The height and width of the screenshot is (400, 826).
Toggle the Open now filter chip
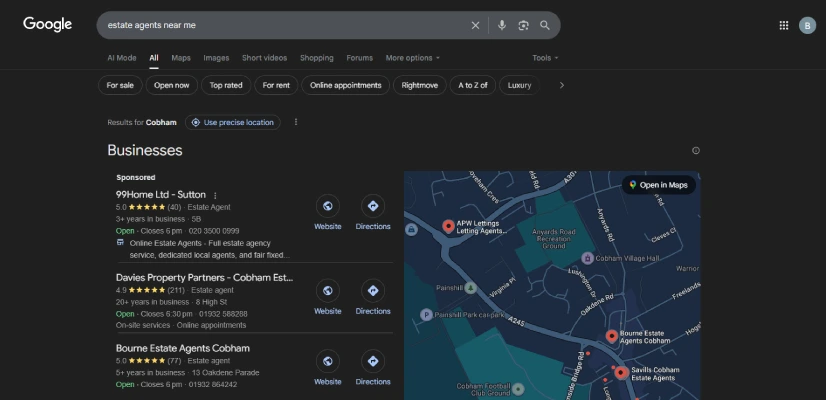[172, 85]
